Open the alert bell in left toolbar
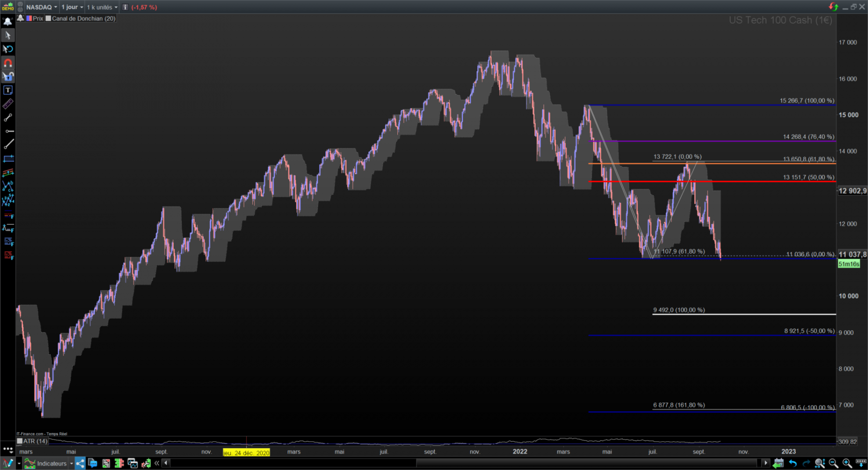The image size is (868, 470). [8, 22]
